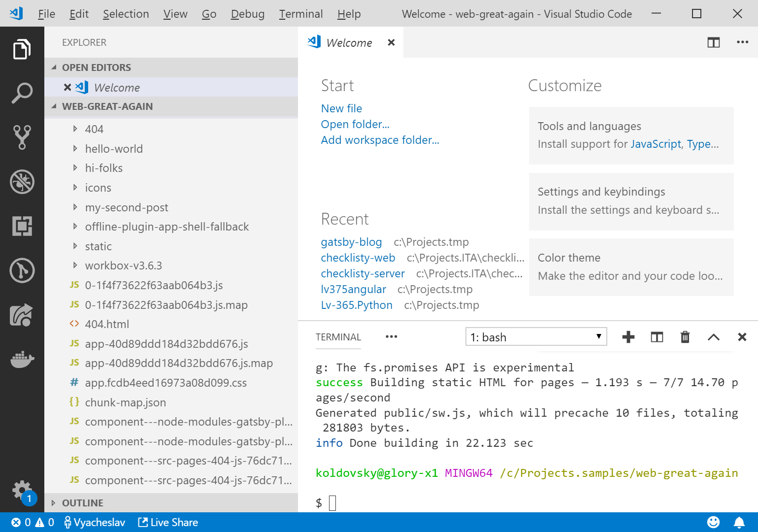Click the JavaScript link in Tools and languages

(656, 144)
